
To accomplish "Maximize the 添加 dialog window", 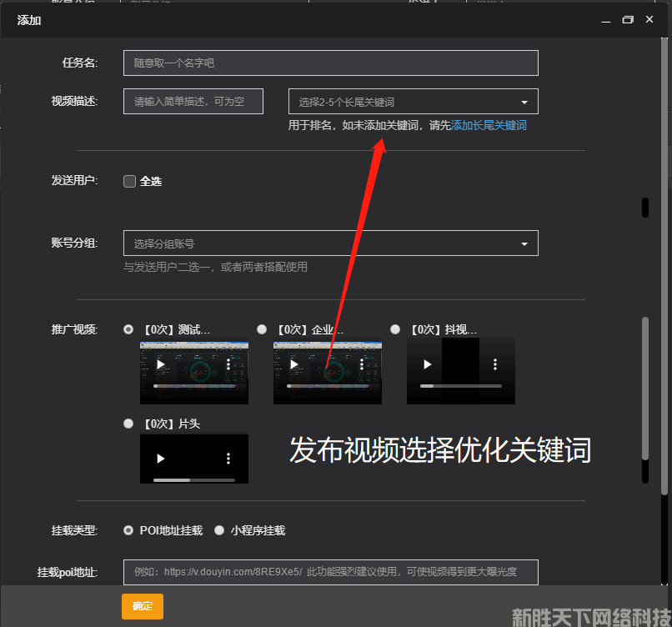I will click(628, 19).
